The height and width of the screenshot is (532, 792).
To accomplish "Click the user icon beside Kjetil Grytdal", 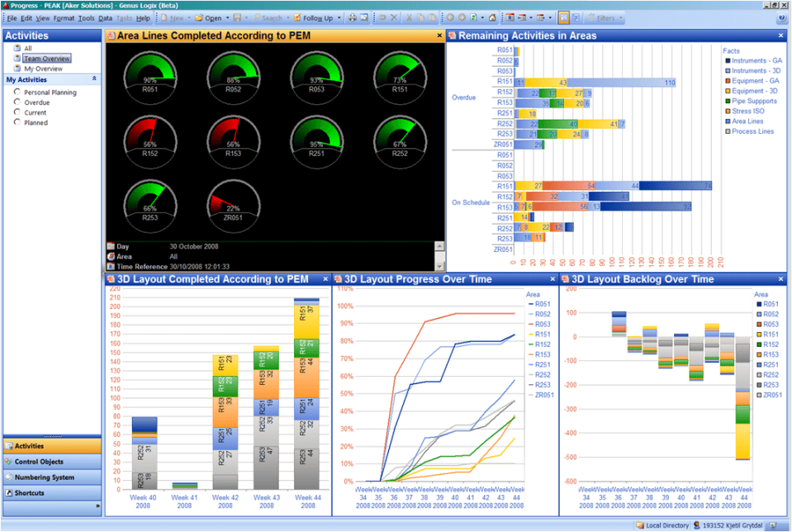I will (x=696, y=525).
